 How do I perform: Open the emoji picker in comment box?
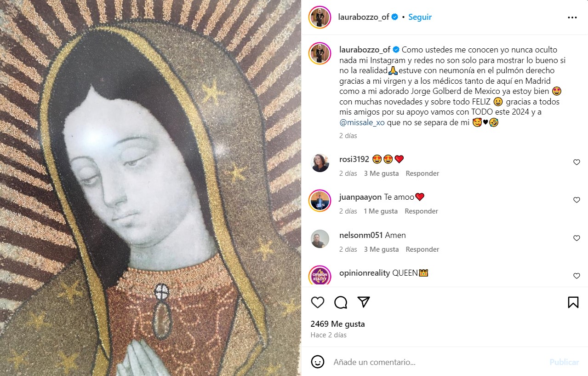tap(318, 362)
